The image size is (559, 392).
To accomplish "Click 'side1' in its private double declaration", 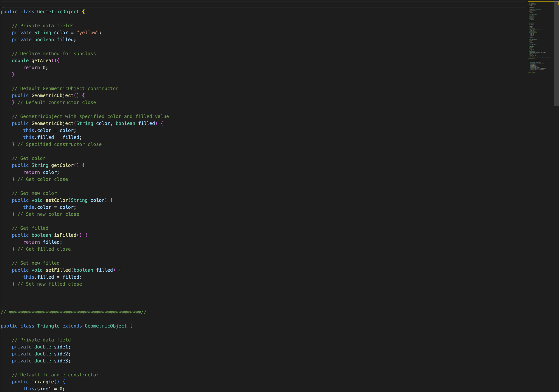I will click(x=61, y=347).
